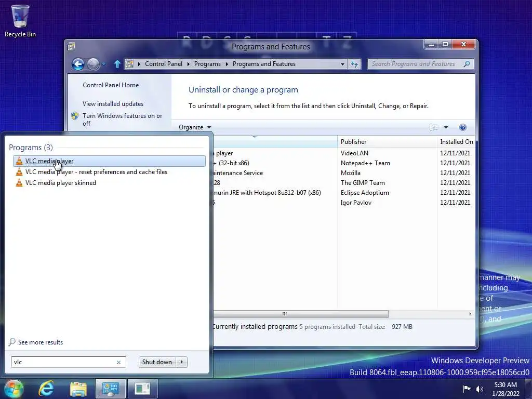Go up one level with up arrow

tap(117, 64)
